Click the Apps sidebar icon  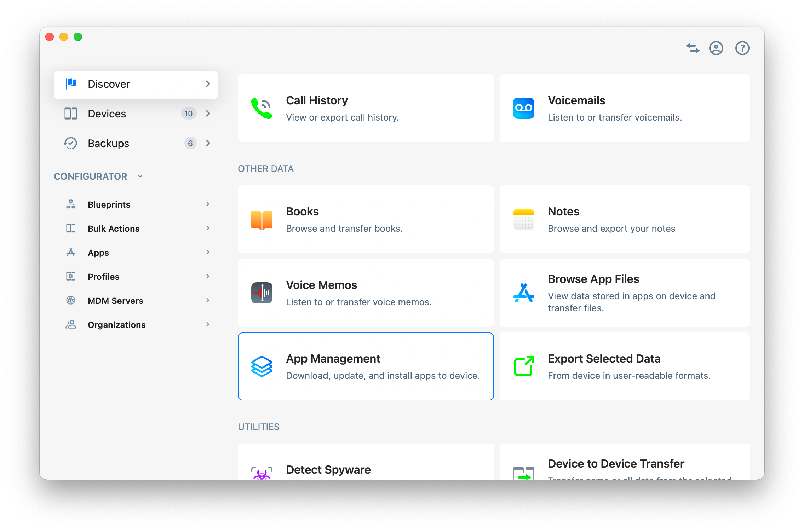tap(71, 252)
